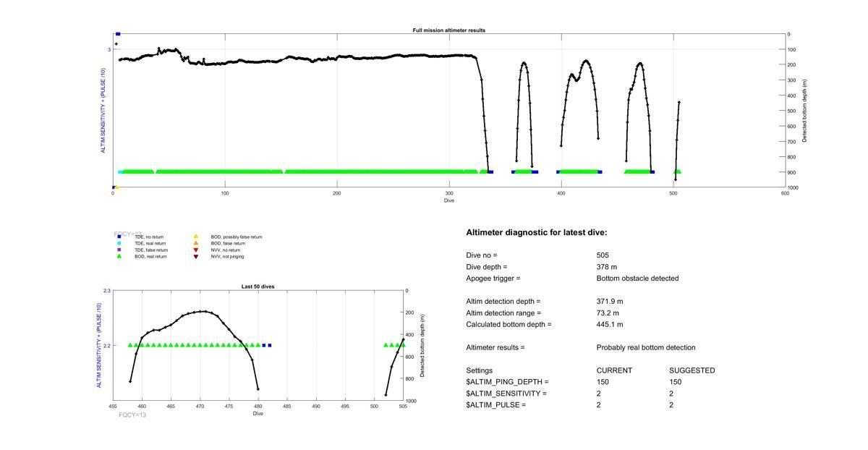Click the 'Full mission altimeter results' chart title
Screen dimensions: 868x450
tap(449, 30)
